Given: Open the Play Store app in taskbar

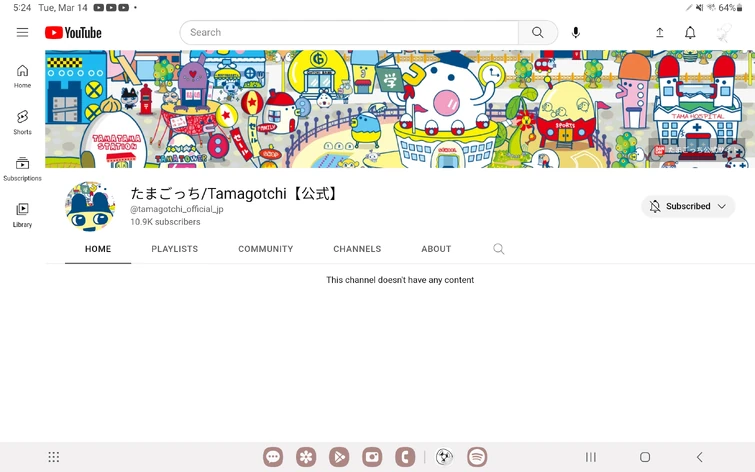Looking at the screenshot, I should [x=339, y=457].
